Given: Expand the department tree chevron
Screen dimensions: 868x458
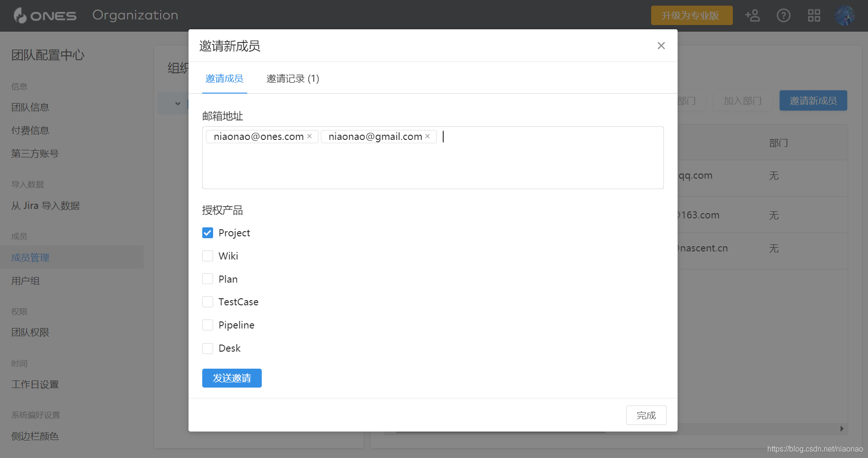Looking at the screenshot, I should (178, 104).
